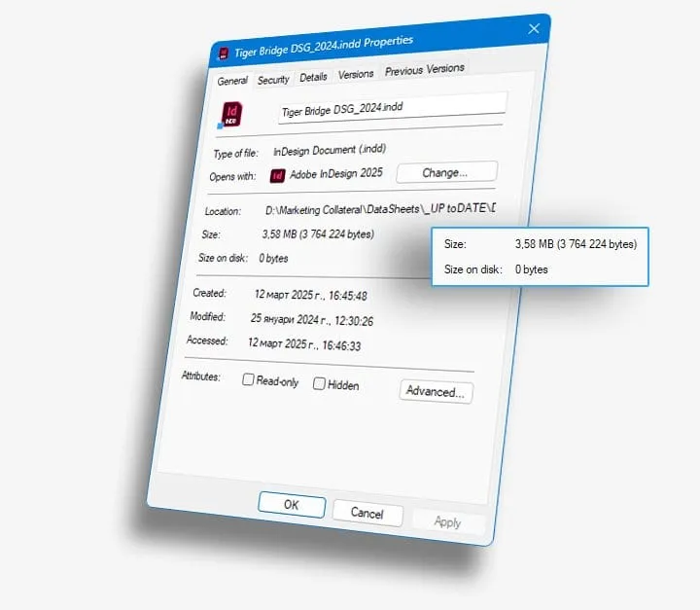Enable the Read-only checkbox
This screenshot has height=610, width=700.
[248, 379]
